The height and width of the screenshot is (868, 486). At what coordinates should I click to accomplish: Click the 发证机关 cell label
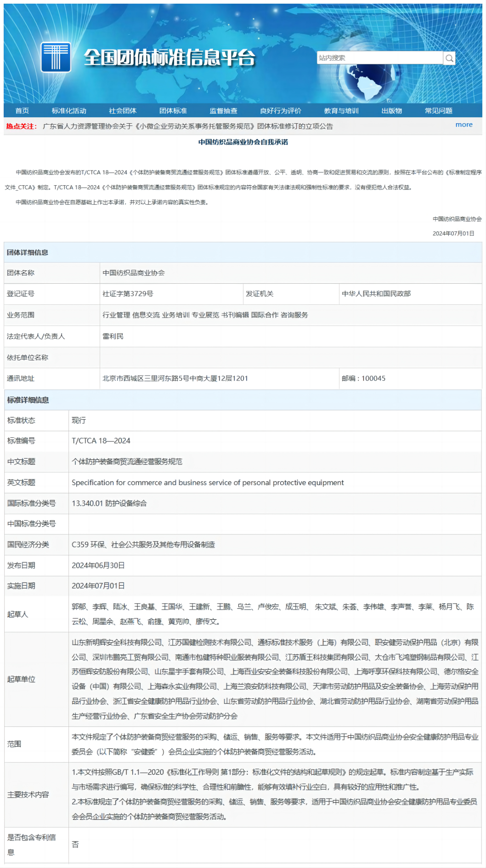point(260,294)
